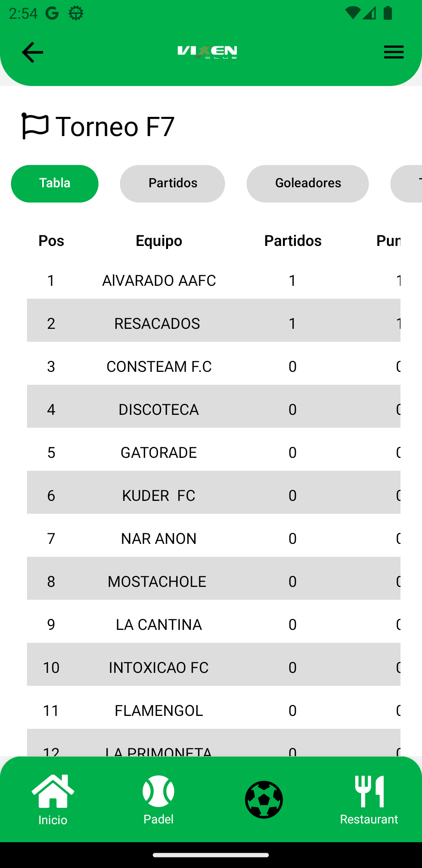Select the RESACADOS team row
The width and height of the screenshot is (422, 868).
click(x=157, y=323)
